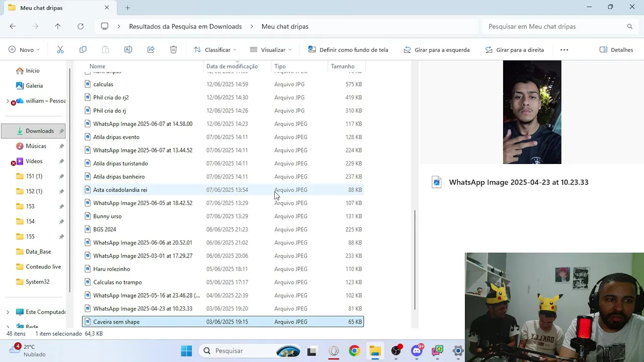Sort by the Nome column header
644x362 pixels.
[97, 66]
